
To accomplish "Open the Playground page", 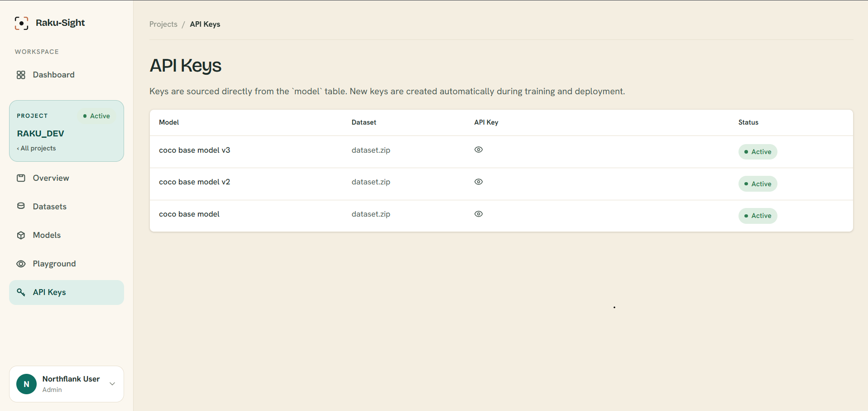I will pyautogui.click(x=67, y=264).
